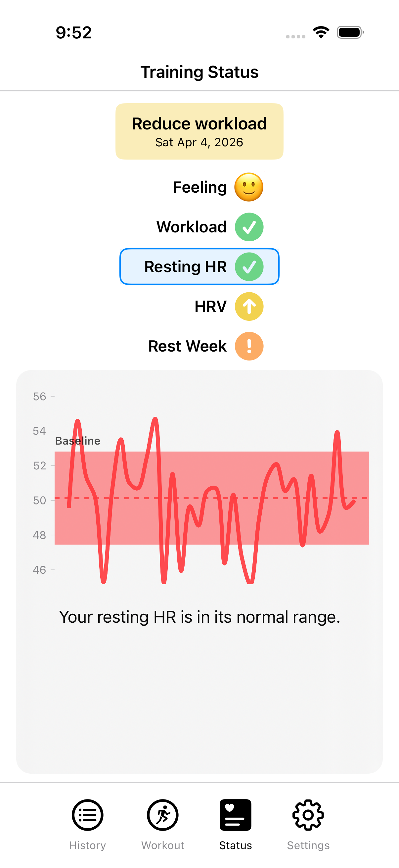Tap the green Resting HR checkmark icon

click(249, 267)
